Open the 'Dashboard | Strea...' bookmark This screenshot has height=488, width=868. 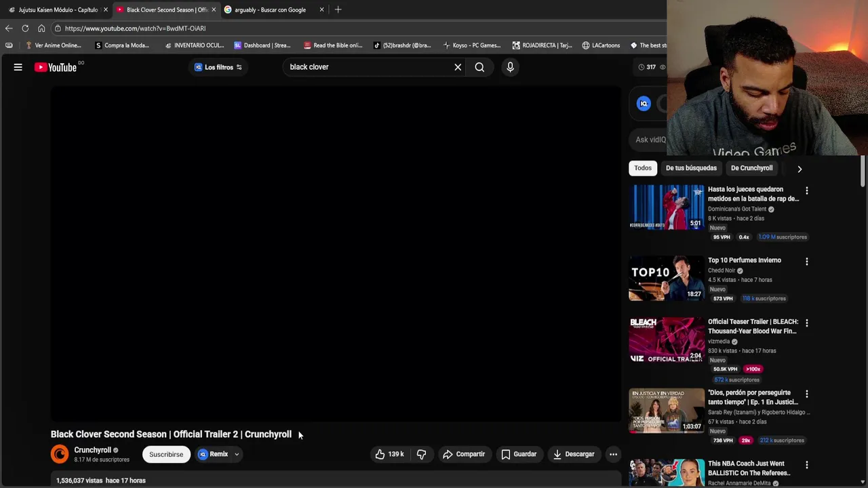coord(262,45)
